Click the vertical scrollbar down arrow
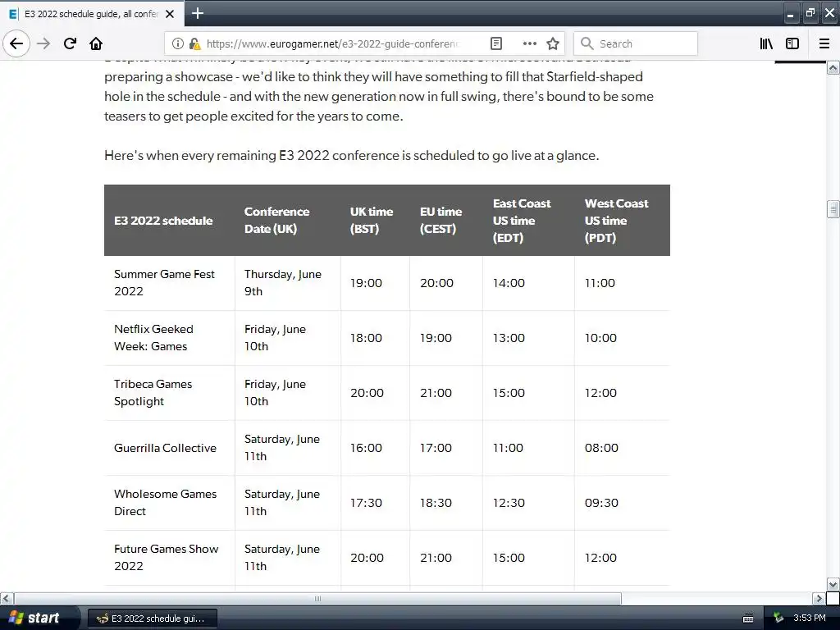 pos(833,584)
